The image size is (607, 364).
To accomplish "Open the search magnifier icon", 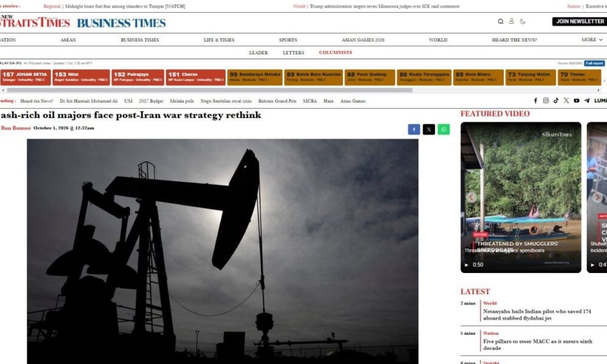I will pos(501,22).
